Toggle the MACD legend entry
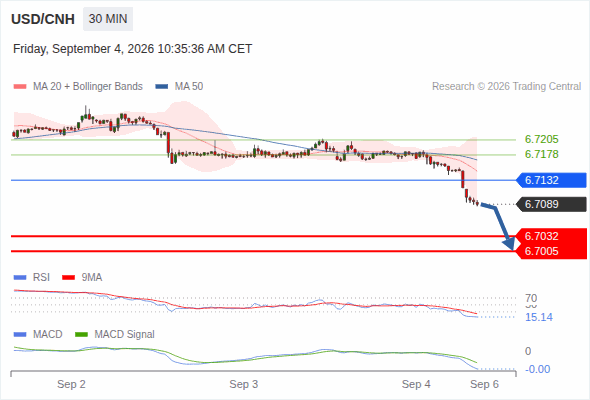This screenshot has height=400, width=590. 38,334
